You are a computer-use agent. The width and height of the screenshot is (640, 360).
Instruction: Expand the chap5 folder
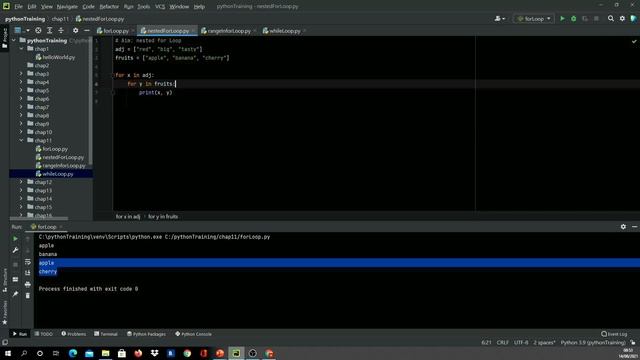(x=21, y=91)
